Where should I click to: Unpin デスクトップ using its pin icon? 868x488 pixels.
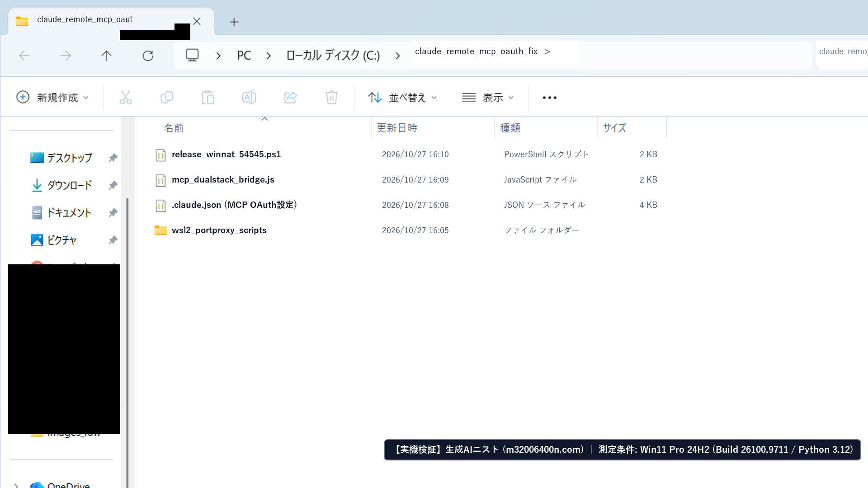(113, 158)
